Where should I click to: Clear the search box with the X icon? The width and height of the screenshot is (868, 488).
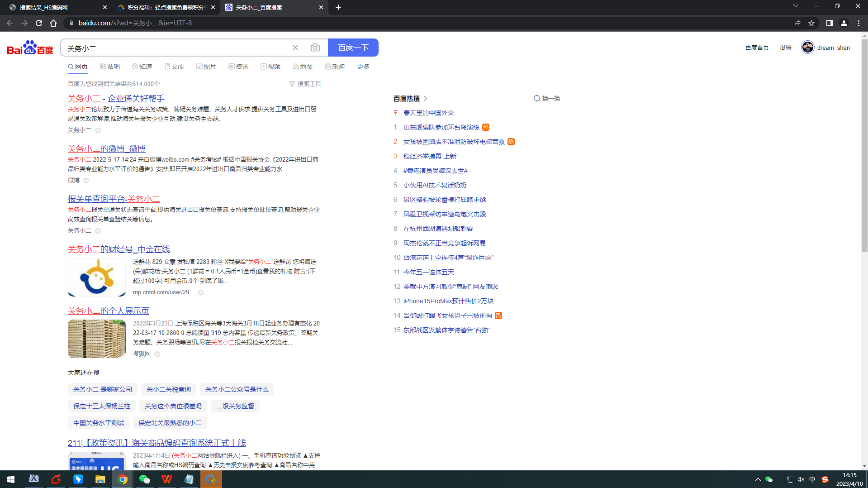point(295,48)
